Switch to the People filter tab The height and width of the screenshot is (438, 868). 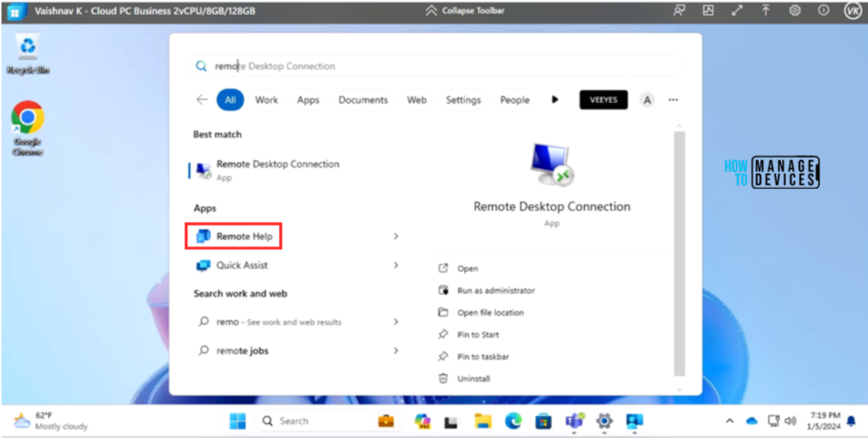pyautogui.click(x=515, y=100)
